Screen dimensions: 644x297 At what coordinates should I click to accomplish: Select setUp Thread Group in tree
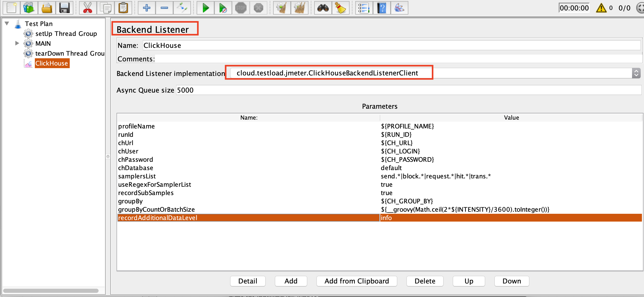point(66,34)
